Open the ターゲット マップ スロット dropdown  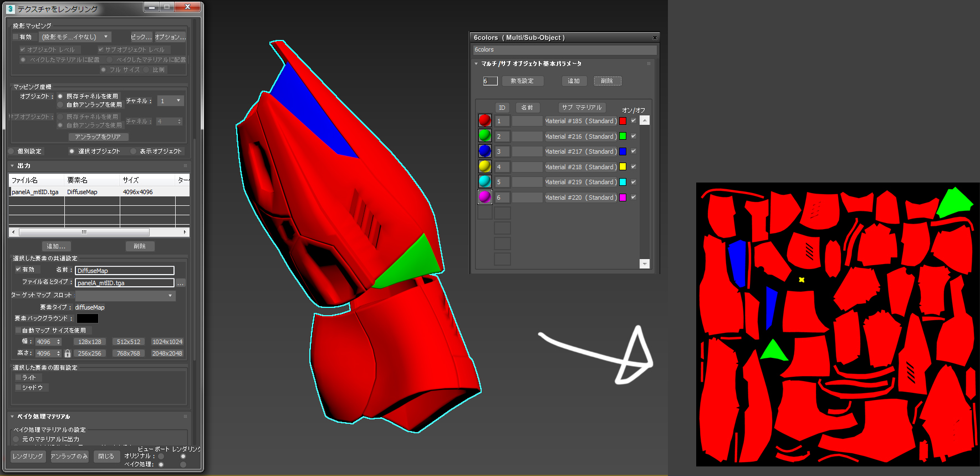click(125, 296)
